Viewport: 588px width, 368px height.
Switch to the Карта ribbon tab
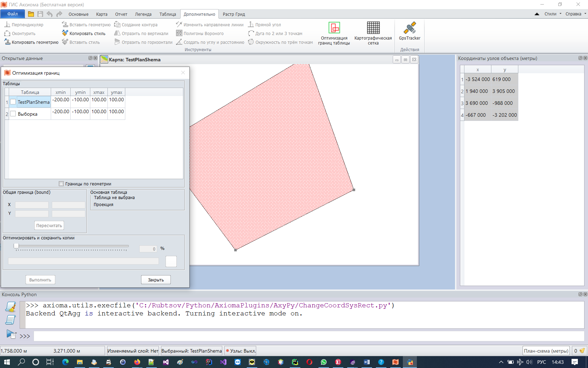pyautogui.click(x=101, y=14)
